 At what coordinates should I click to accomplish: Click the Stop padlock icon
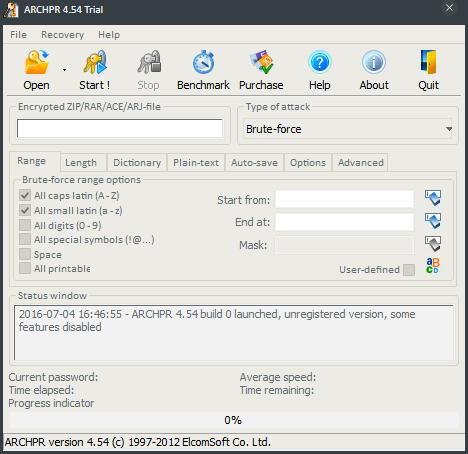[149, 62]
